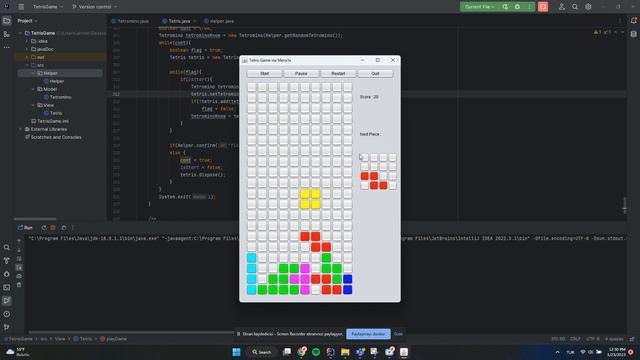Click the debug bug icon in top toolbar
640x360 pixels.
click(518, 7)
